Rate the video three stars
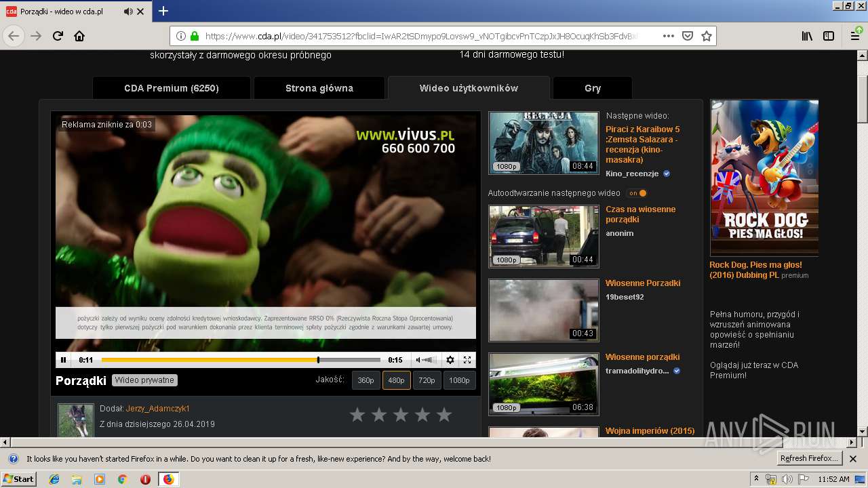868x488 pixels. 401,415
